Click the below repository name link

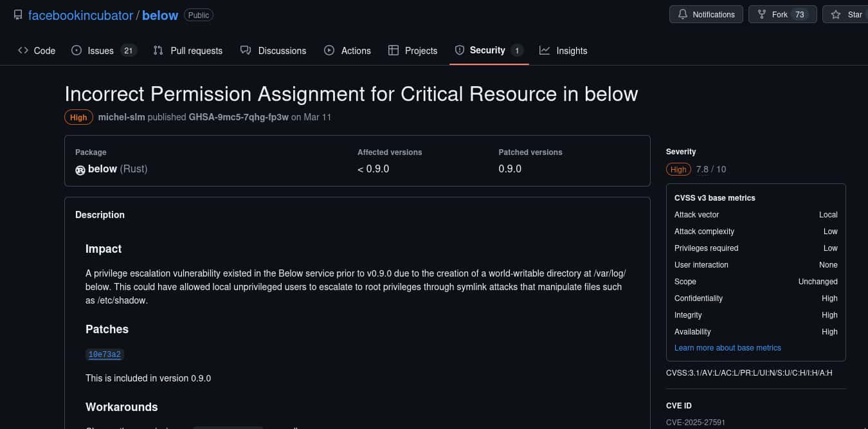(160, 15)
